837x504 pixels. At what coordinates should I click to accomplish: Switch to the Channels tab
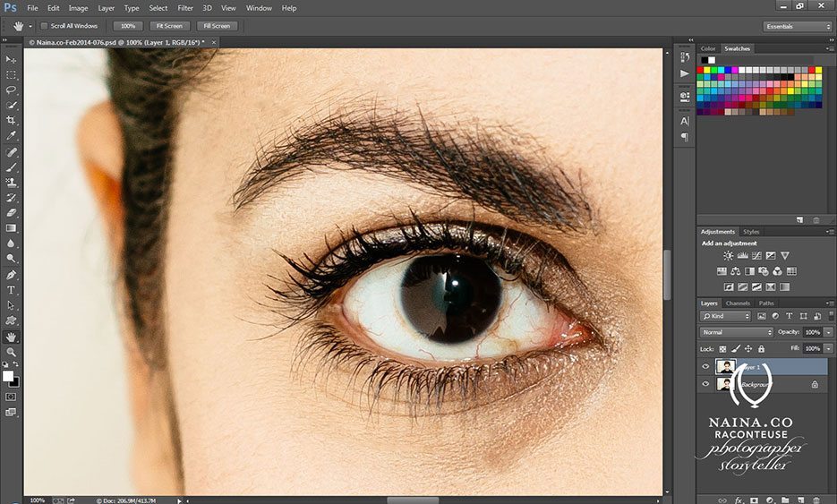tap(738, 303)
